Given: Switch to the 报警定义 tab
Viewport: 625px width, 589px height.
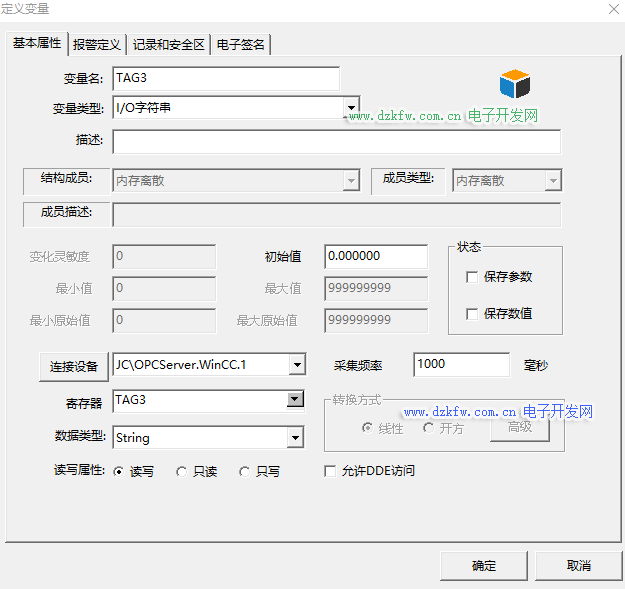Looking at the screenshot, I should 97,45.
